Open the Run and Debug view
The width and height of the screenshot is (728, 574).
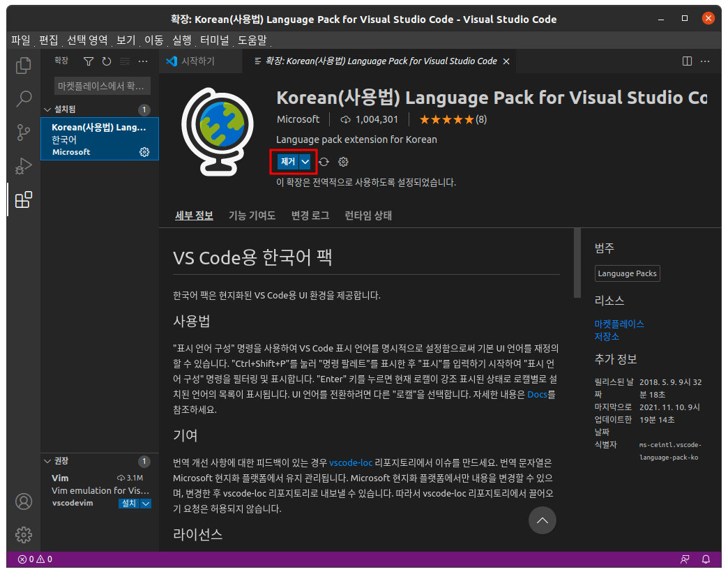23,166
